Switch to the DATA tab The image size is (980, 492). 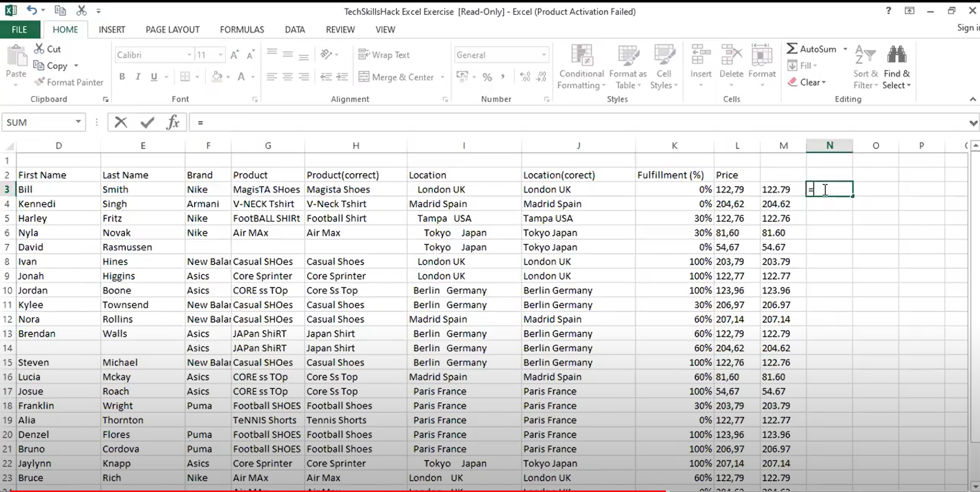click(295, 30)
